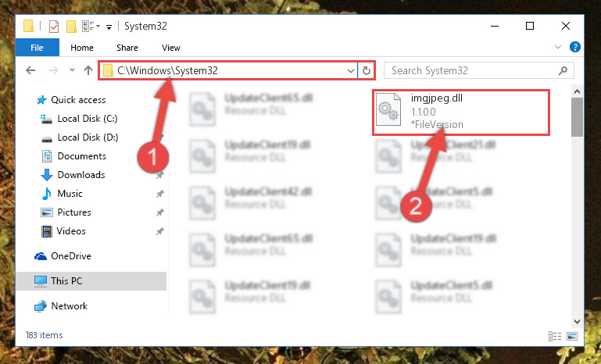Click the New folder quick access icon
Viewport: 601px width, 364px height.
click(x=71, y=26)
